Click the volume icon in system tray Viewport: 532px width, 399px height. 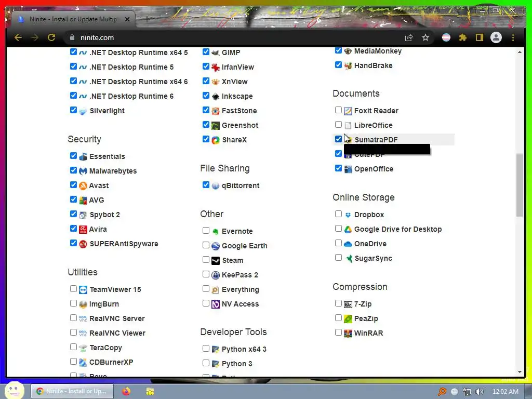point(480,392)
